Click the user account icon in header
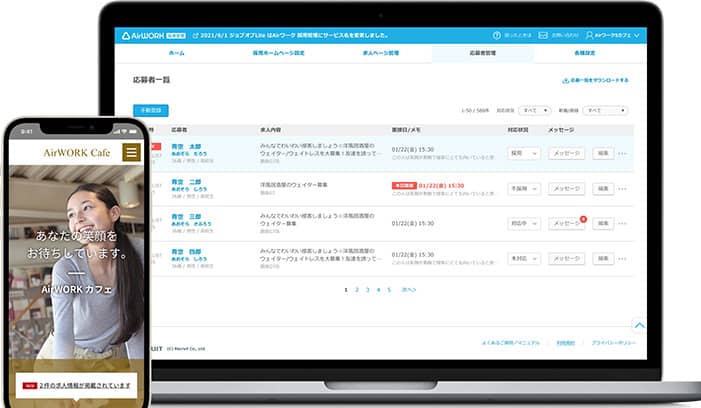Viewport: 701px width, 408px height. (591, 35)
